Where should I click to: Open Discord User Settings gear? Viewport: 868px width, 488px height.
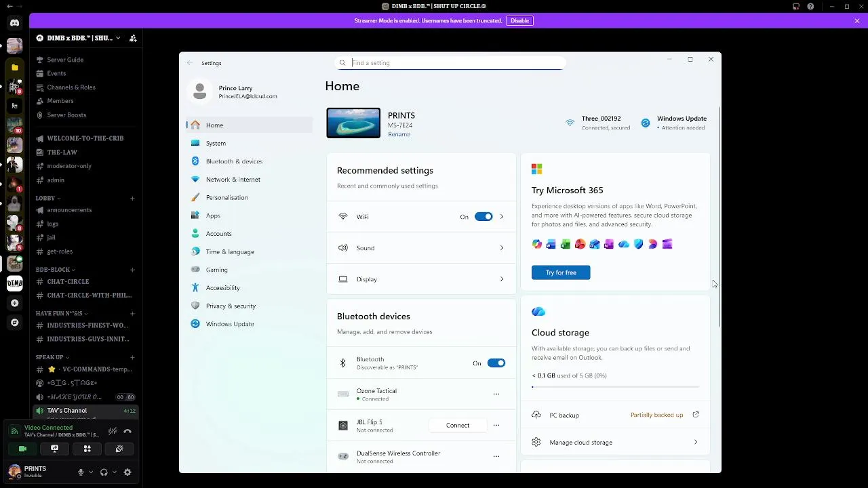pos(127,472)
